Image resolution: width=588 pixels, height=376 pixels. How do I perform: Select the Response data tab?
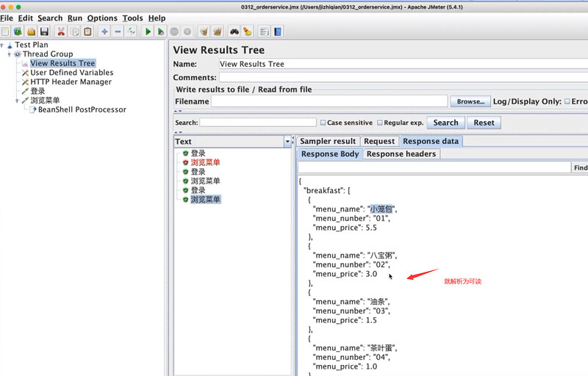[x=431, y=141]
